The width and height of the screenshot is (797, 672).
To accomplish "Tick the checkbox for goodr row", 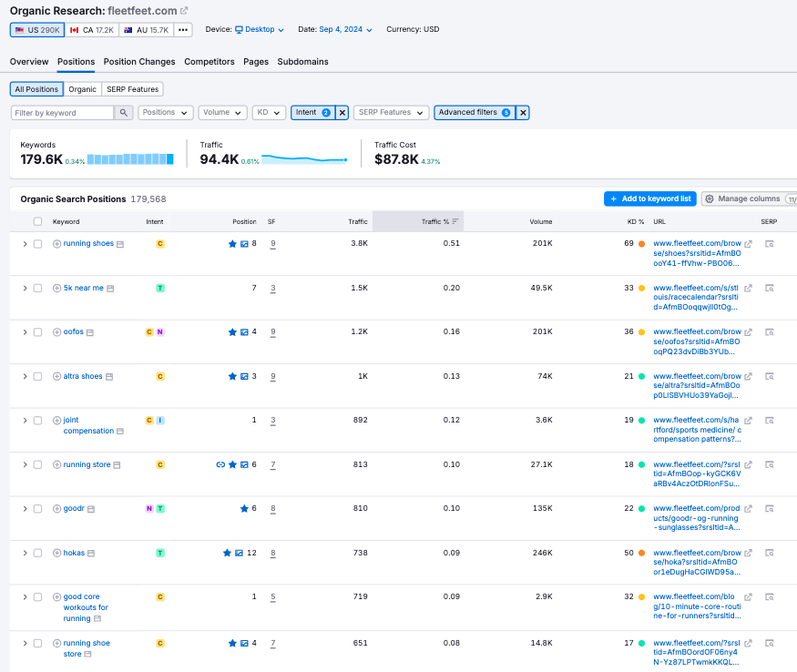I will (37, 509).
